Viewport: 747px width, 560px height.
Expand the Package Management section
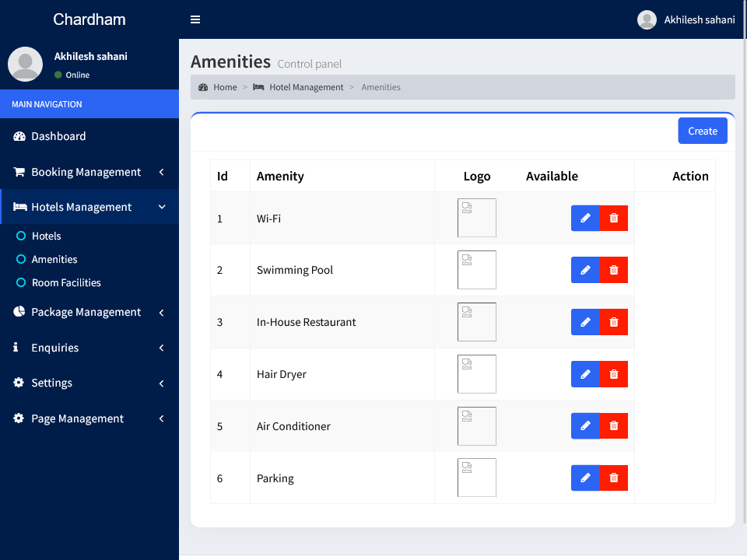point(86,312)
